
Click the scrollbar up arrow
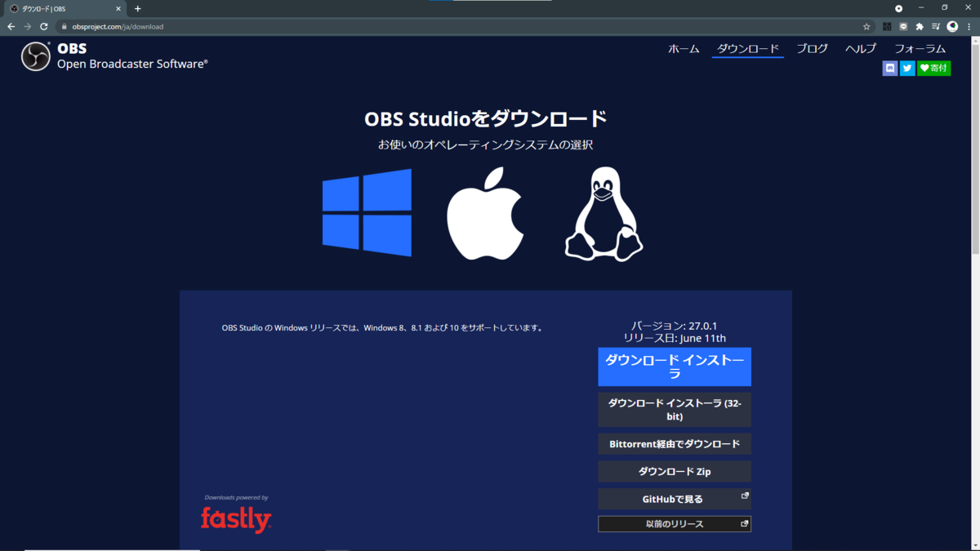pos(975,40)
